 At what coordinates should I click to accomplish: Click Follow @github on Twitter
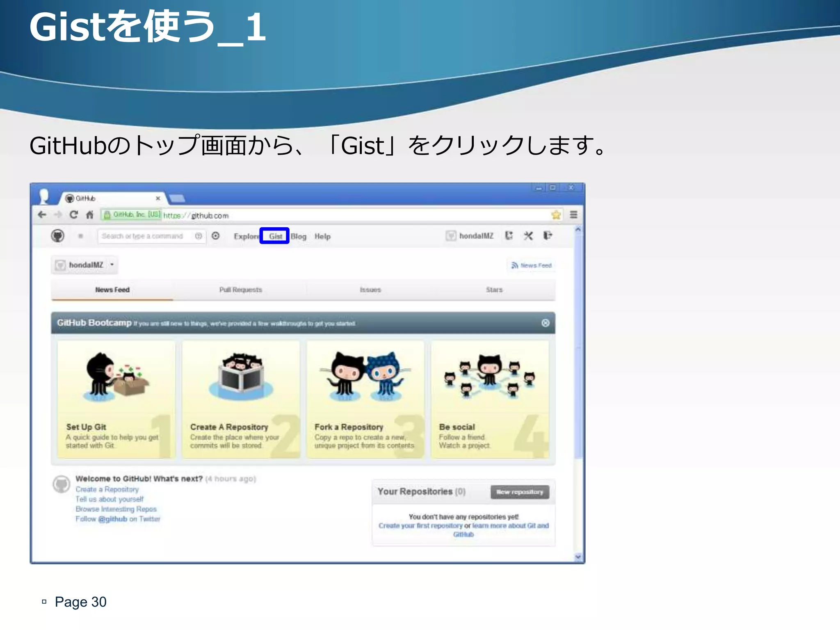118,519
